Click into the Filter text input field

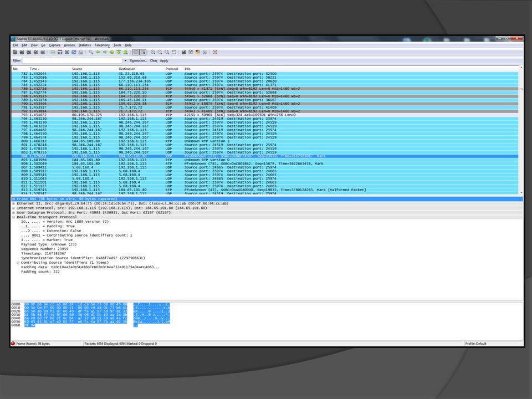[x=72, y=61]
